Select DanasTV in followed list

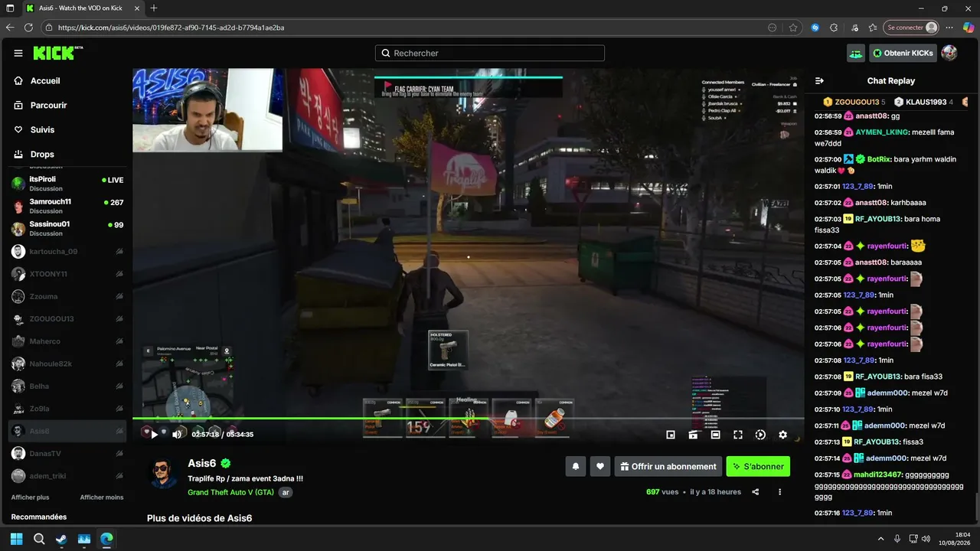tap(67, 454)
